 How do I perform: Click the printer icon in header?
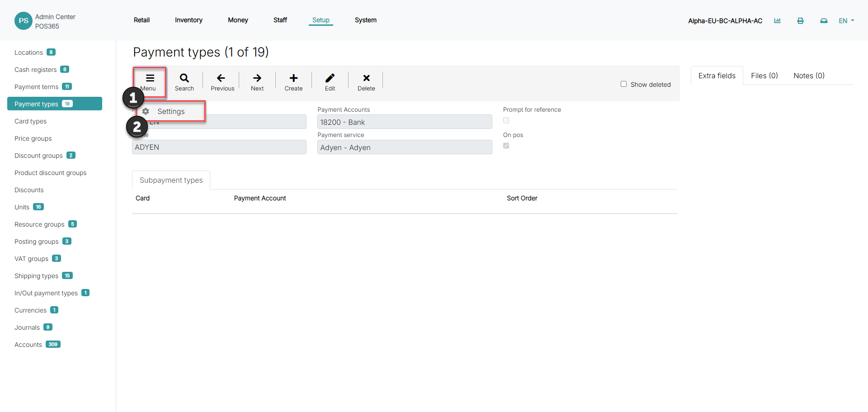click(x=800, y=21)
